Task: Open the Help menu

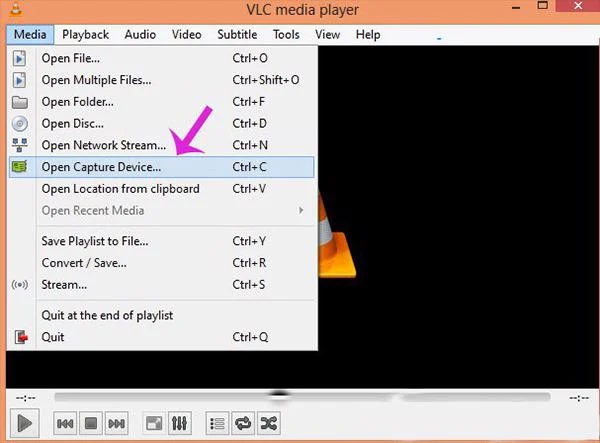Action: (x=368, y=34)
